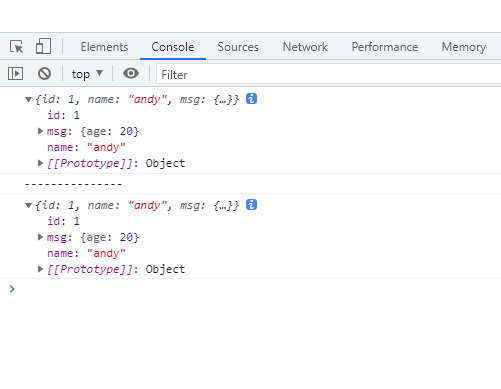Switch to the Memory tab
This screenshot has width=501, height=389.
click(464, 47)
